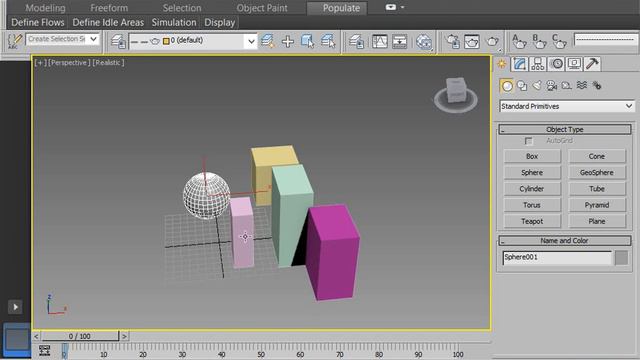Switch to the Create command panel tab
640x360 pixels.
[502, 64]
